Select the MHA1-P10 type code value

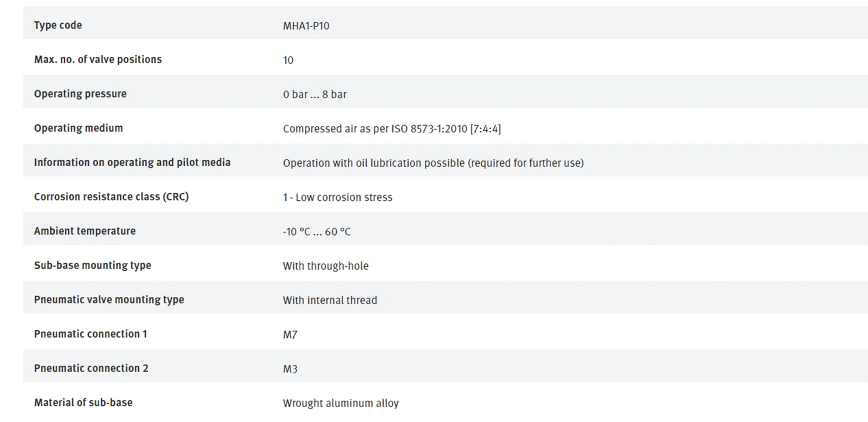coord(306,26)
